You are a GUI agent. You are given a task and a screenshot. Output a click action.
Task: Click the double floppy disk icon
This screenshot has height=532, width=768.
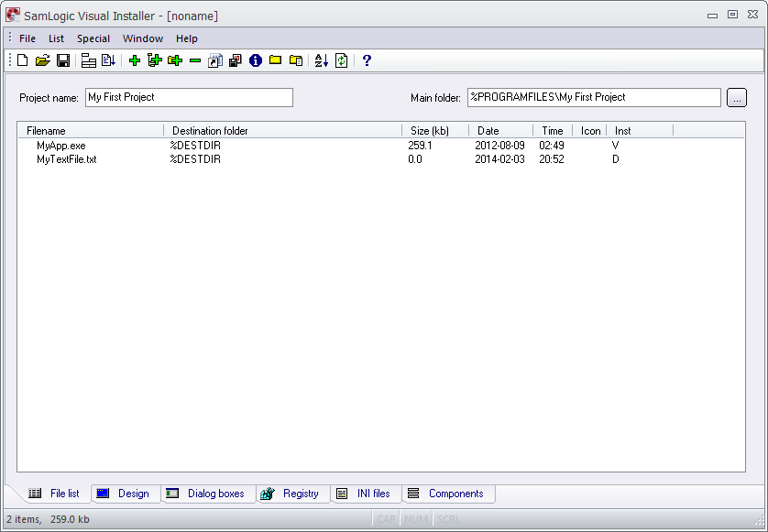[236, 60]
